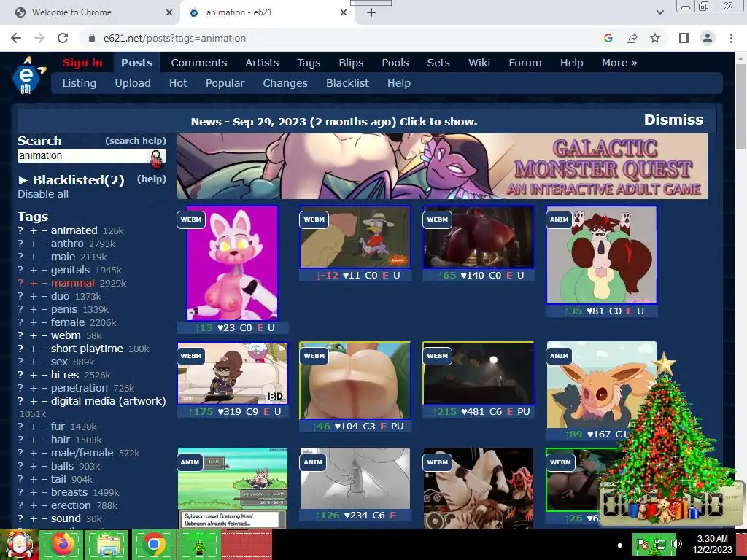Bookmark this page with the star icon
The width and height of the screenshot is (747, 560).
click(655, 38)
